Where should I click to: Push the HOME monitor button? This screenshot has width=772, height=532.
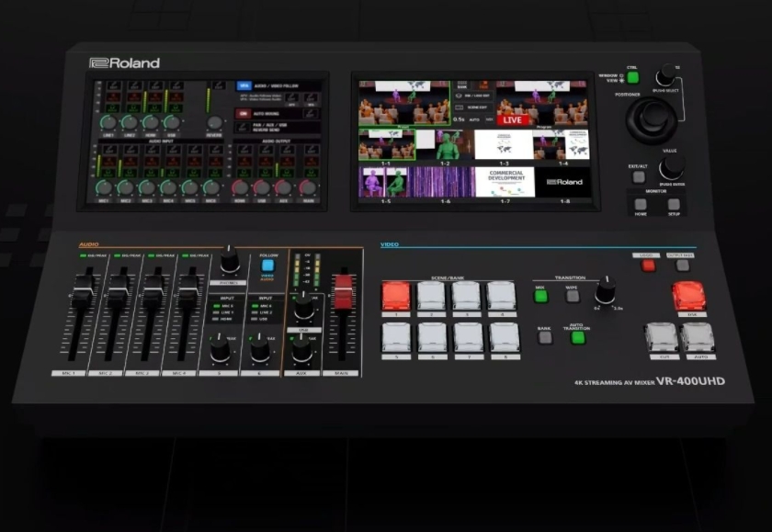coord(641,204)
